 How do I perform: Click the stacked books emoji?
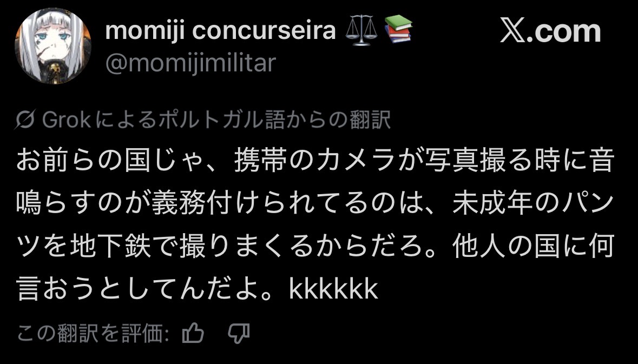click(398, 30)
